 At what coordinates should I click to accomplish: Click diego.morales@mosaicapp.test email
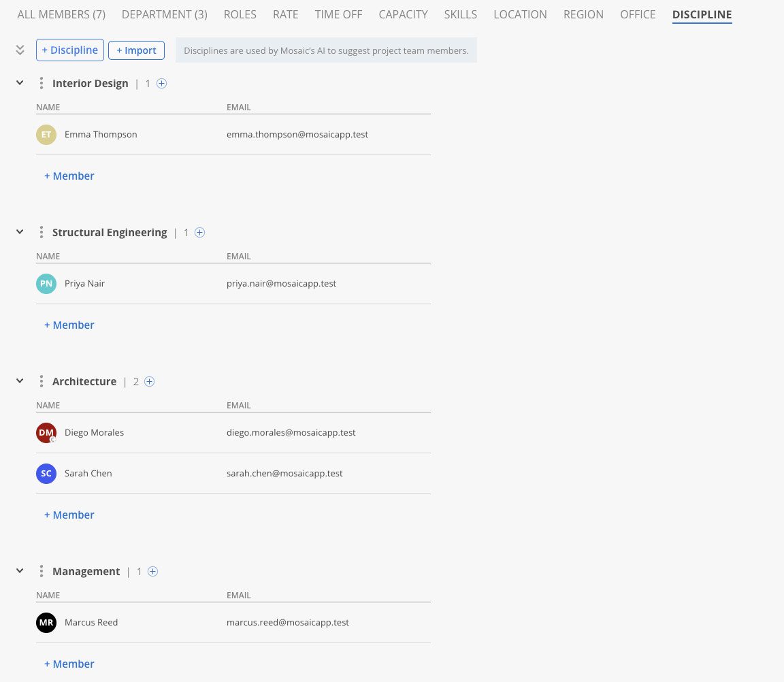pos(291,432)
